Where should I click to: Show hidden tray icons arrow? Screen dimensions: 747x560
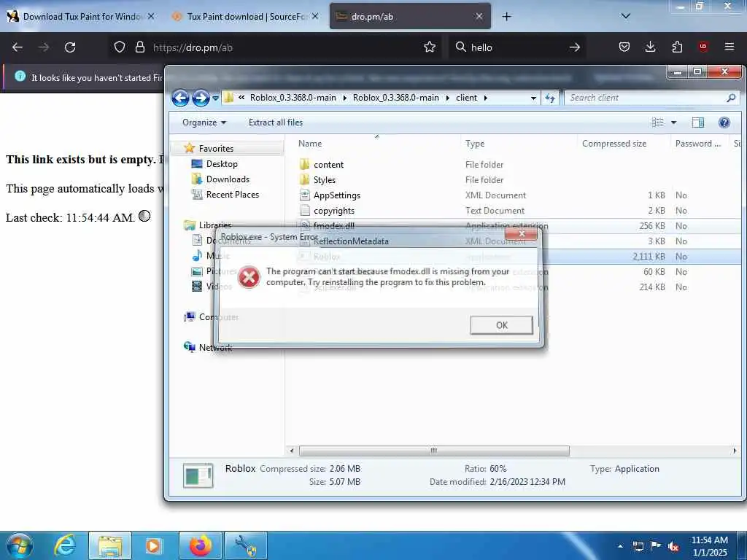[620, 546]
